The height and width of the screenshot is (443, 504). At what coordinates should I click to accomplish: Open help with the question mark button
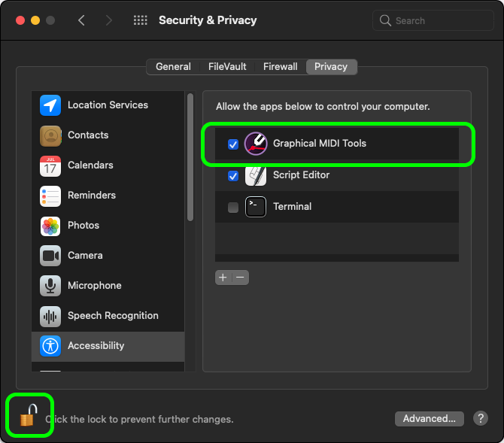480,419
